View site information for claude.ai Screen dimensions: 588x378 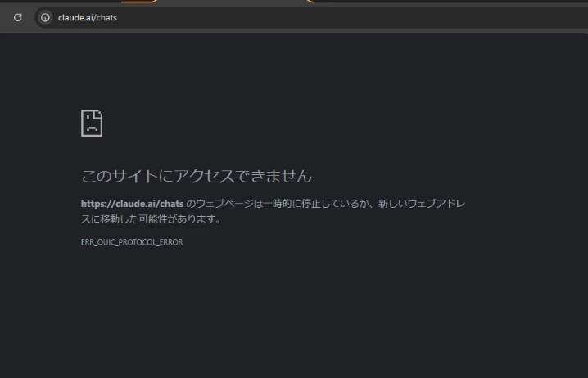[45, 18]
